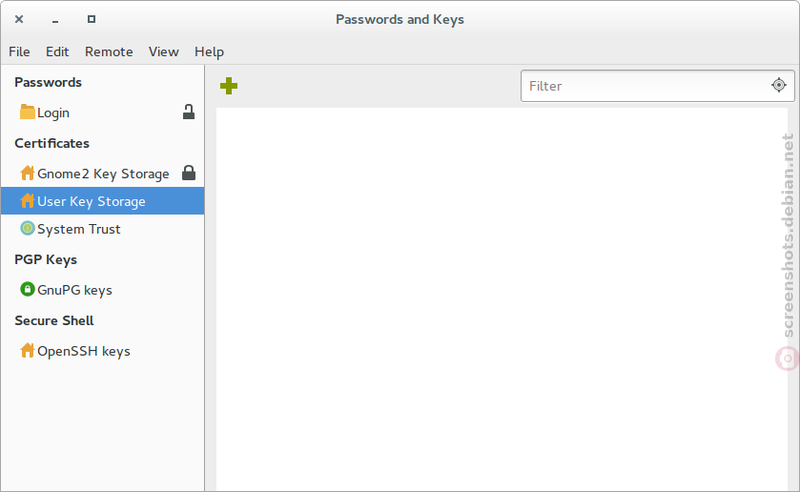Click the green GnuPG keys lock icon
Viewport: 800px width, 492px height.
(x=27, y=289)
